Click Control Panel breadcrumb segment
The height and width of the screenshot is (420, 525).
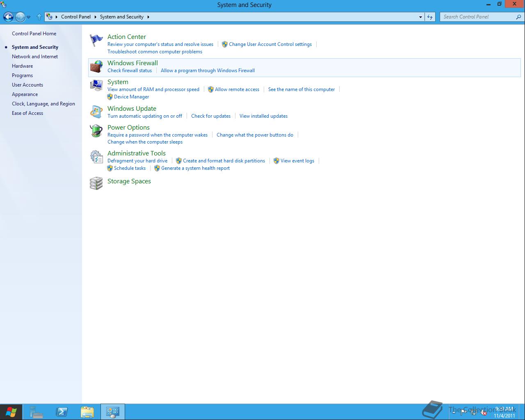(76, 17)
